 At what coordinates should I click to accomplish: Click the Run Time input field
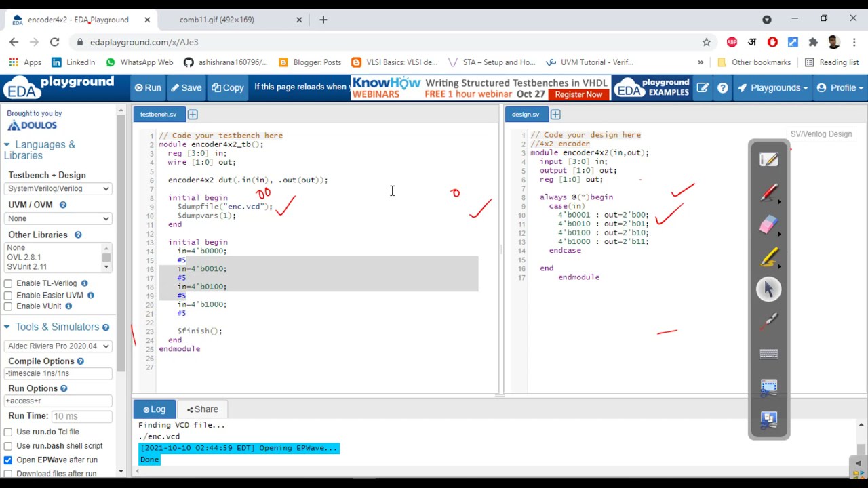click(81, 416)
